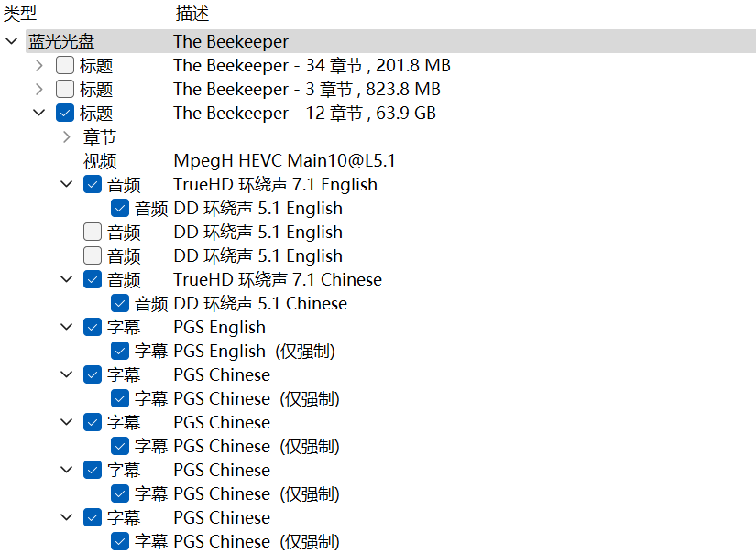Select text 'The Beekeeper - 34 章节 , 201.8 MB'
Image resolution: width=756 pixels, height=553 pixels.
pos(312,66)
